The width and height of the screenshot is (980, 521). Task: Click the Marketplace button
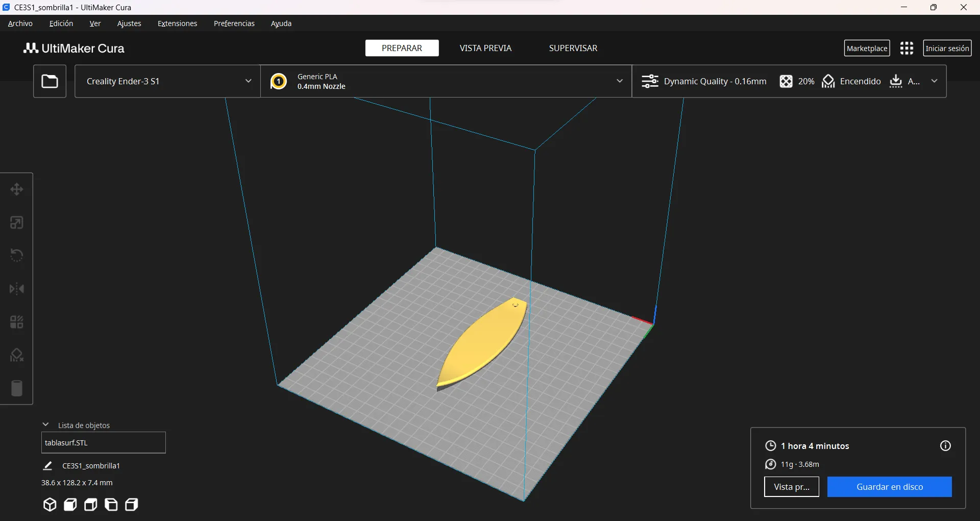[867, 49]
